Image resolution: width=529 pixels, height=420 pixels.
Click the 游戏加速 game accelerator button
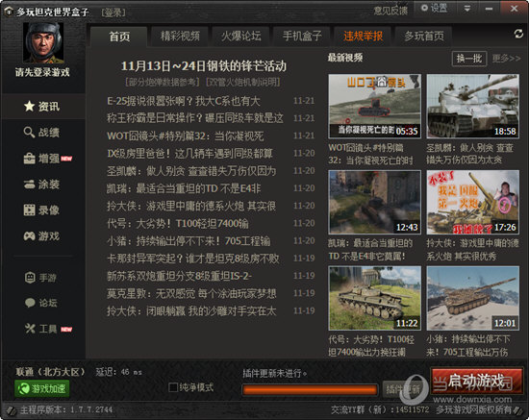point(41,388)
